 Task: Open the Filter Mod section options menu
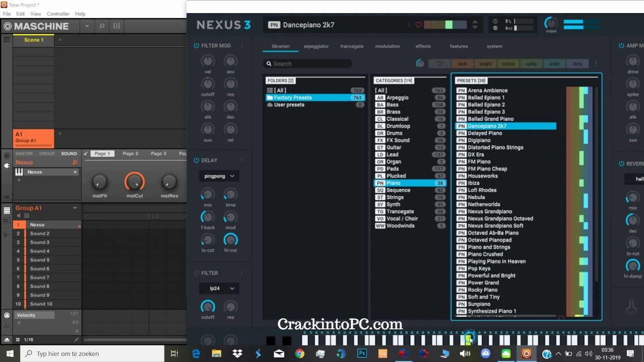coord(242,46)
